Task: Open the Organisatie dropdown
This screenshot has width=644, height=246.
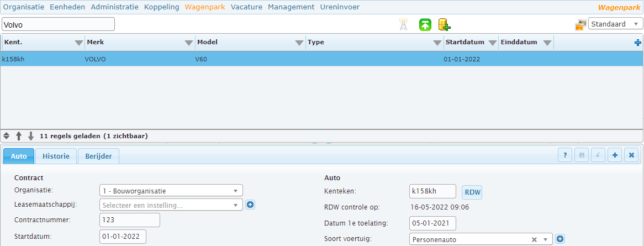Action: [171, 191]
